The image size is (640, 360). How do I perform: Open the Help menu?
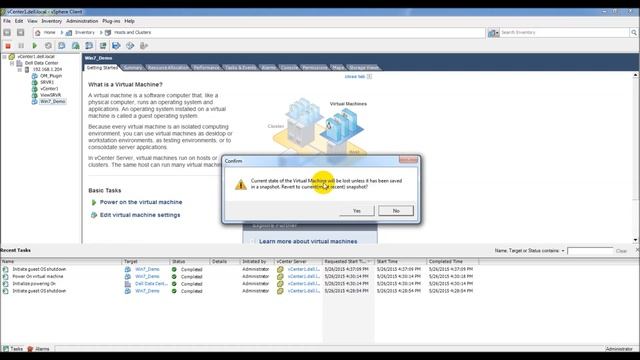click(x=129, y=21)
